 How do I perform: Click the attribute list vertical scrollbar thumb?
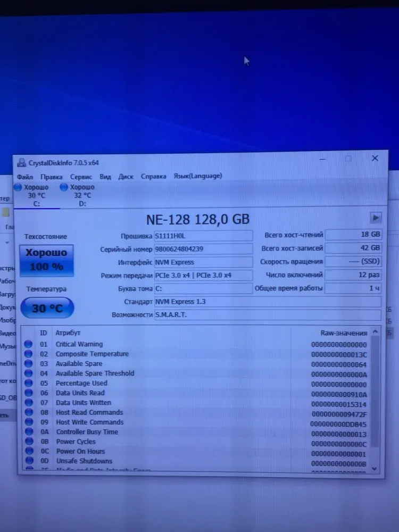(x=375, y=392)
